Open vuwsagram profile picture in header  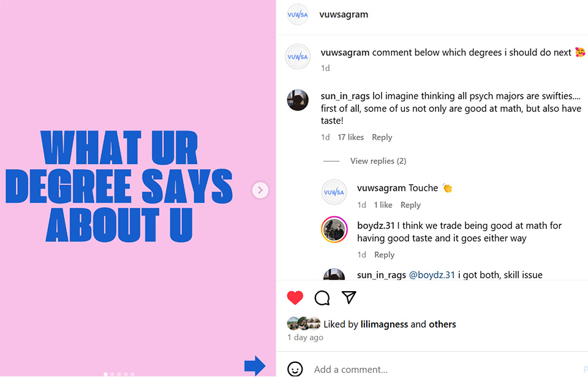click(298, 15)
